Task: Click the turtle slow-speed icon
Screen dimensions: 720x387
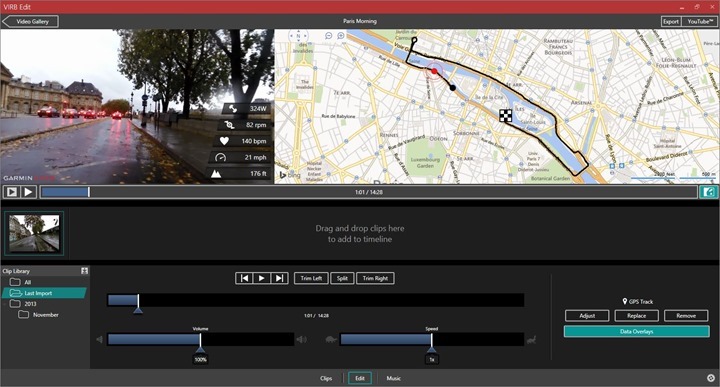Action: pos(331,340)
